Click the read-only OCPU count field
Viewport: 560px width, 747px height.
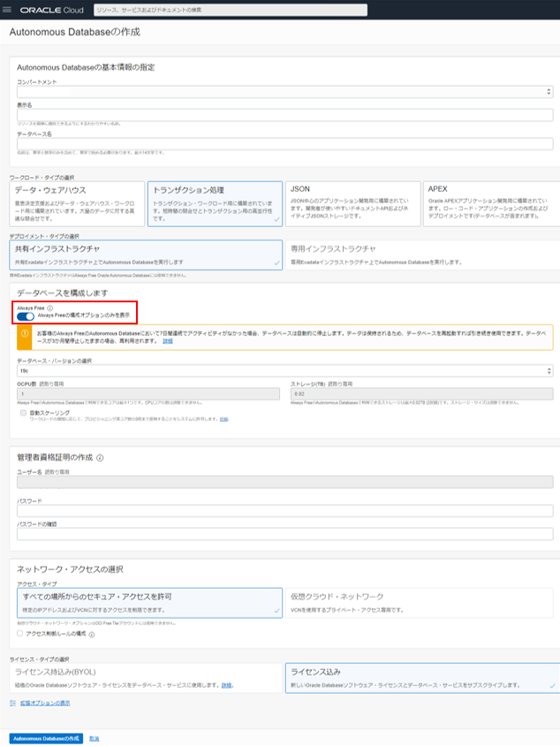tap(148, 393)
